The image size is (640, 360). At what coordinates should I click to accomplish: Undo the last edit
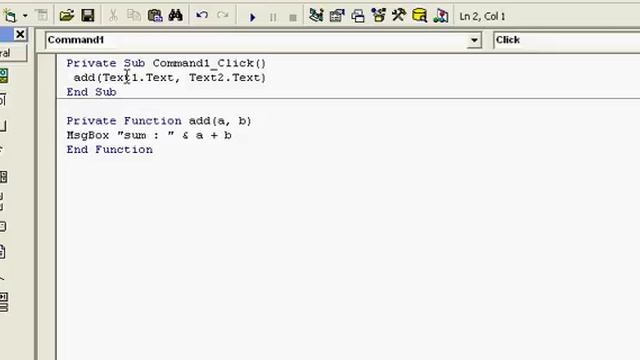[x=202, y=16]
